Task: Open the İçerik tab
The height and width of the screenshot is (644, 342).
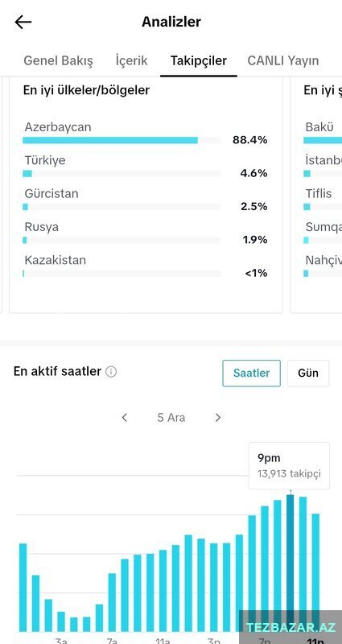Action: pos(131,61)
